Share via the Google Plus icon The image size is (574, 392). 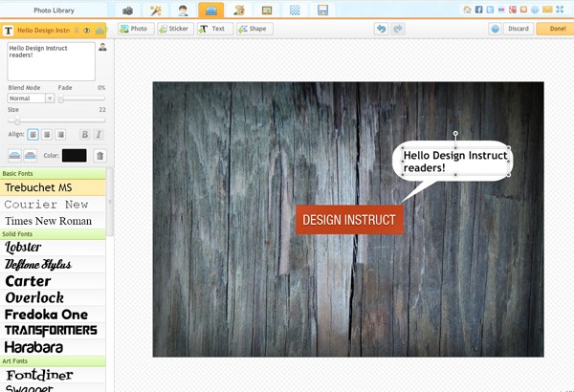tap(513, 10)
